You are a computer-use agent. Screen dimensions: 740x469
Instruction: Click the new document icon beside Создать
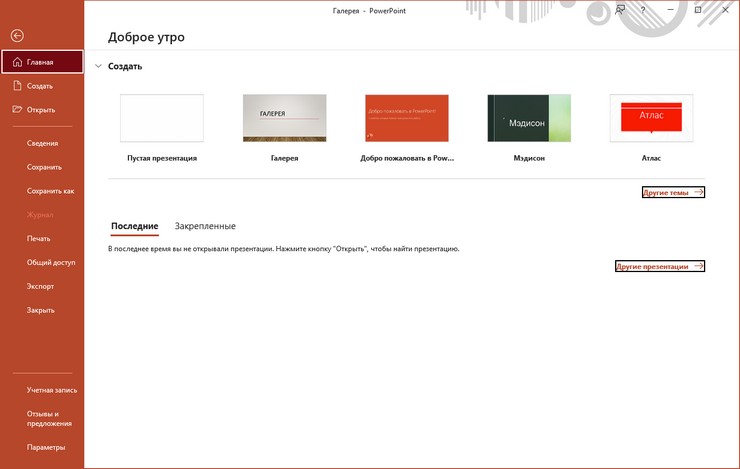point(16,86)
